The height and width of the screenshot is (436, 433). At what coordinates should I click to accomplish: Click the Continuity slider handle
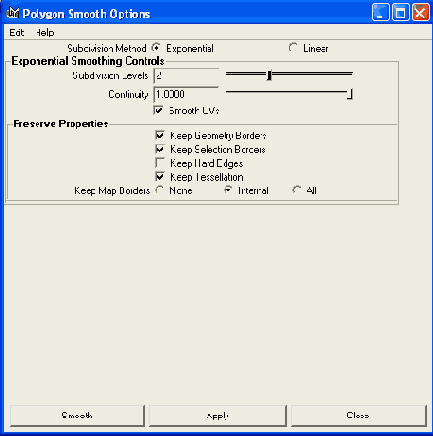click(350, 94)
